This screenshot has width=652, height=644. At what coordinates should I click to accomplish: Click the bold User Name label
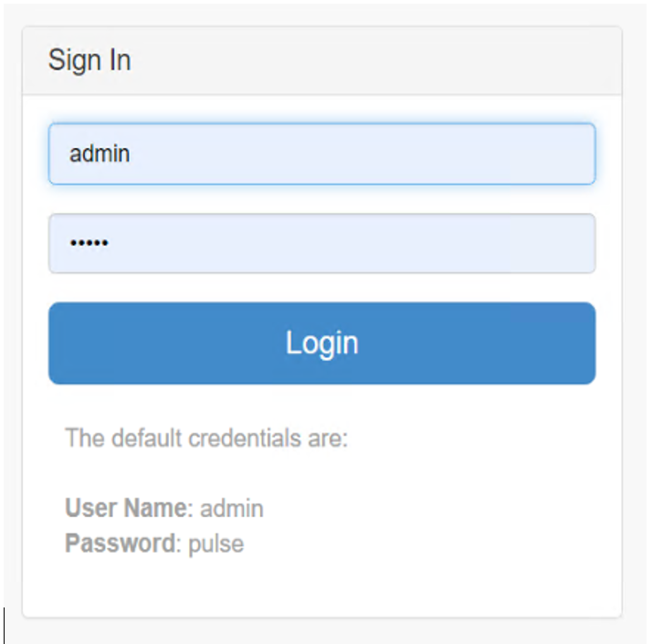coord(125,508)
